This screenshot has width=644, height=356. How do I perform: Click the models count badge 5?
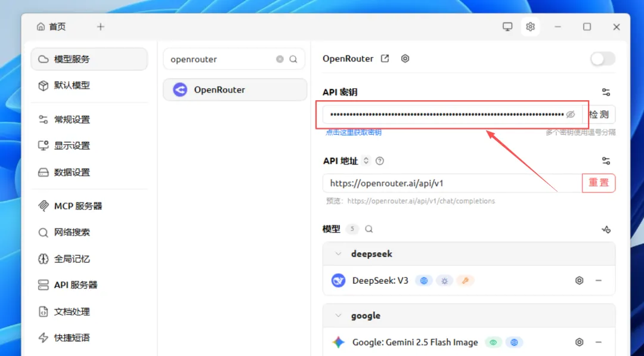352,229
